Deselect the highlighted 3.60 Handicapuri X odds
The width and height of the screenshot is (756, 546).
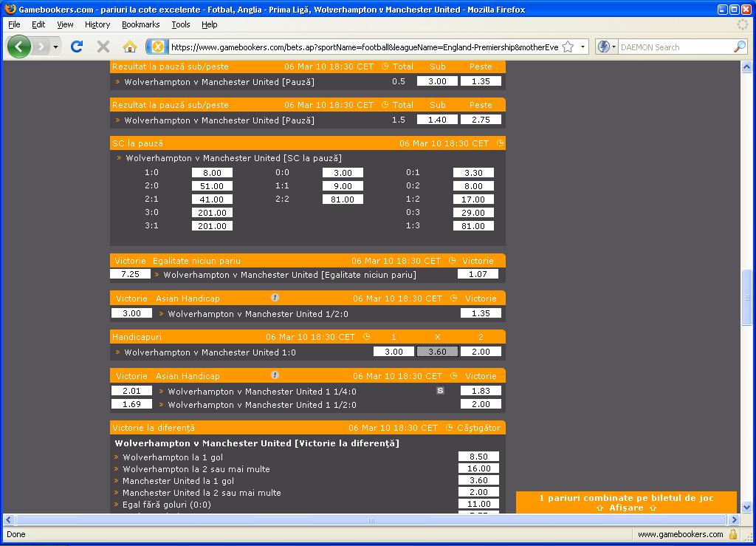click(437, 352)
